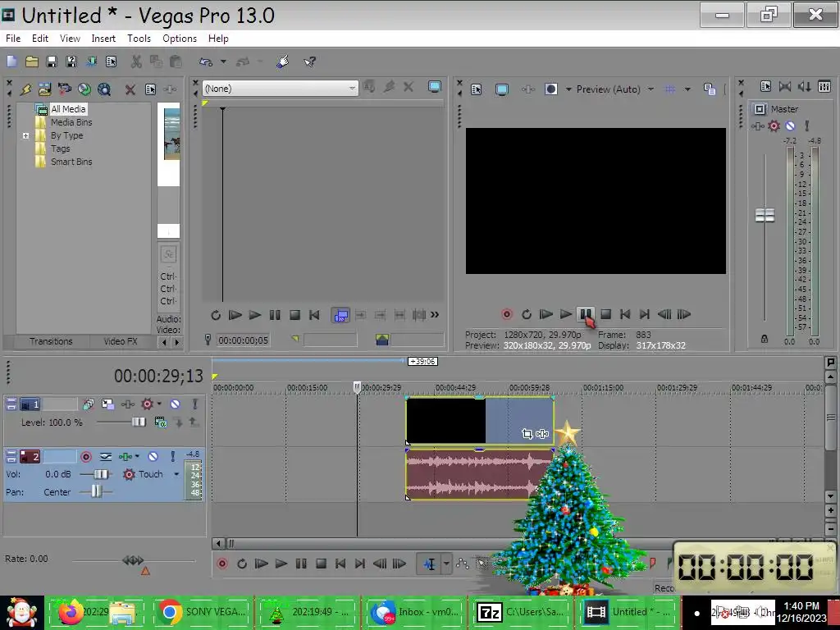Mute audio track 2
Image resolution: width=840 pixels, height=630 pixels.
[x=153, y=456]
